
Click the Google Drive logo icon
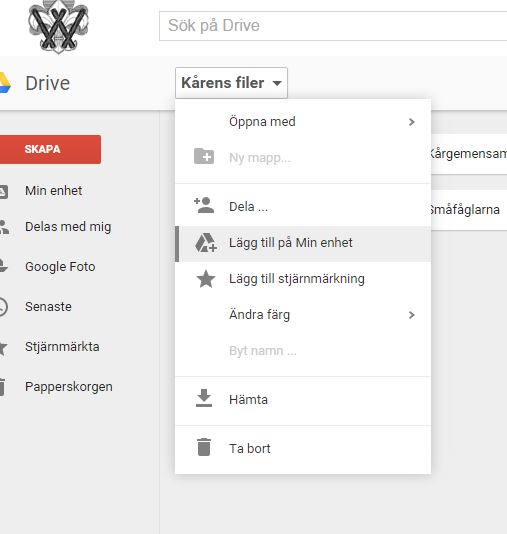pos(5,82)
